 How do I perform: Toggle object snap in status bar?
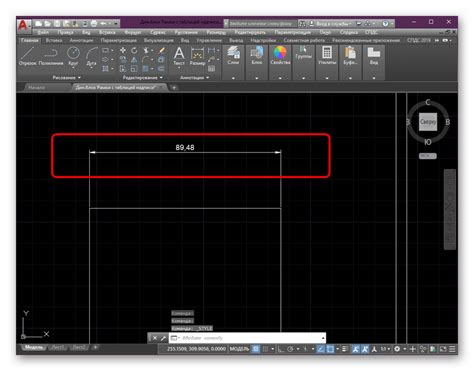[330, 349]
